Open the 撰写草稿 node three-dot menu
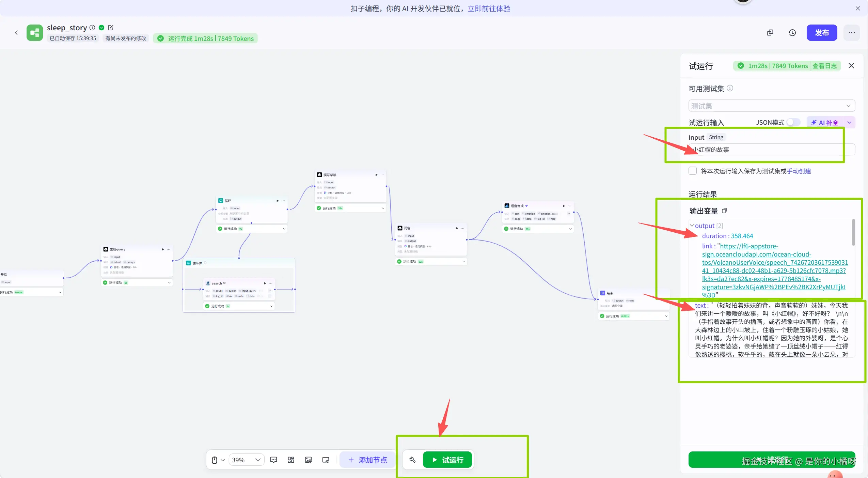868x478 pixels. tap(382, 175)
